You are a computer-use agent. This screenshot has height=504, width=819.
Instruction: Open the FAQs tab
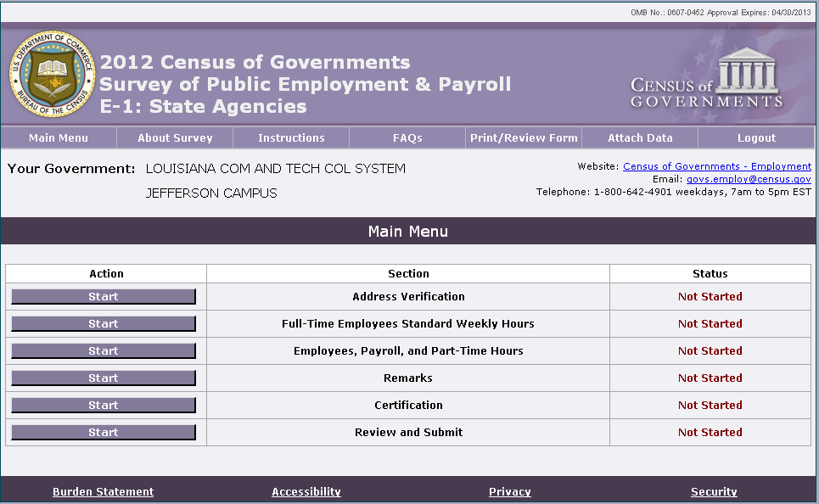tap(407, 138)
